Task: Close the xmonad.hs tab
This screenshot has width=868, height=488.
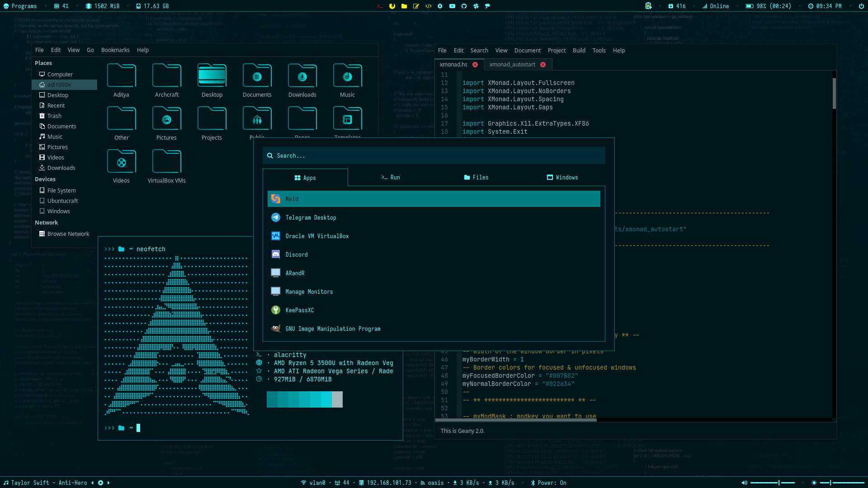Action: (x=475, y=65)
